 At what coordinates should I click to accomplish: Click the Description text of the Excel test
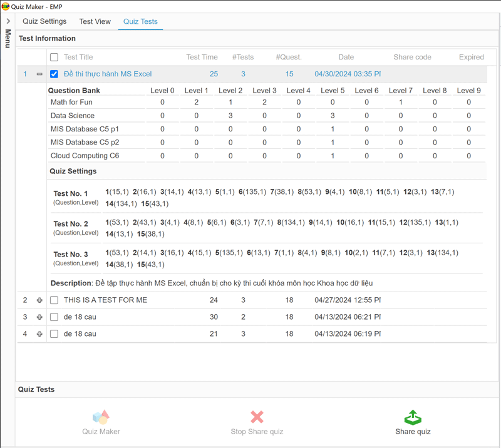[x=212, y=283]
